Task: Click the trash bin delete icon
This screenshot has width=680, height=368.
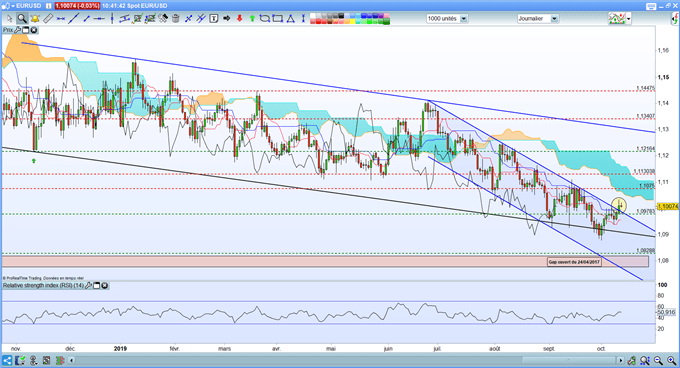Action: pyautogui.click(x=176, y=19)
